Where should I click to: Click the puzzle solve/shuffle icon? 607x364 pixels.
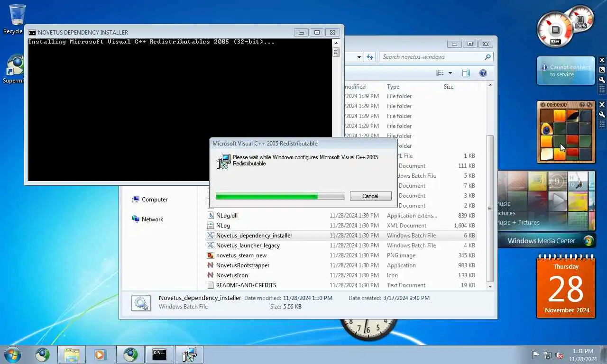coord(589,105)
